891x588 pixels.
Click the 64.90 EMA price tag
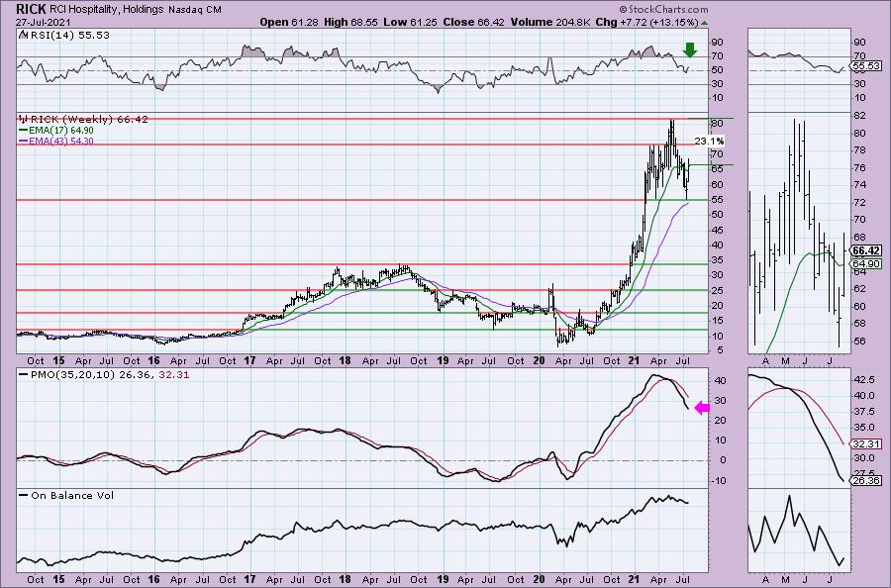866,263
